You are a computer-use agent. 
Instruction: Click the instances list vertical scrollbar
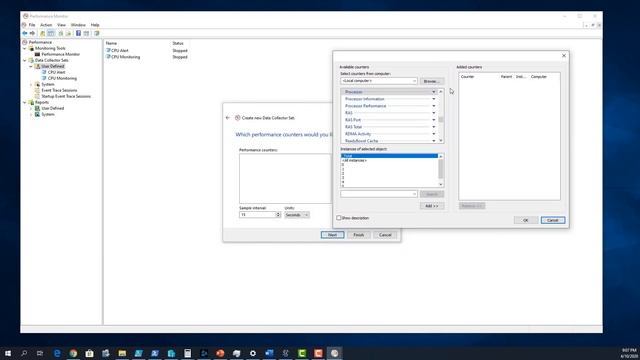coord(441,171)
